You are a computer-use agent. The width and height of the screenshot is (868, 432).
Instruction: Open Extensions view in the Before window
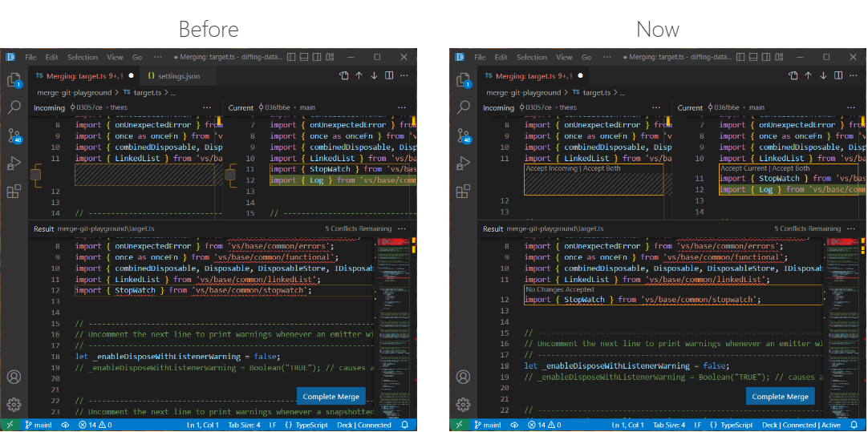(14, 192)
